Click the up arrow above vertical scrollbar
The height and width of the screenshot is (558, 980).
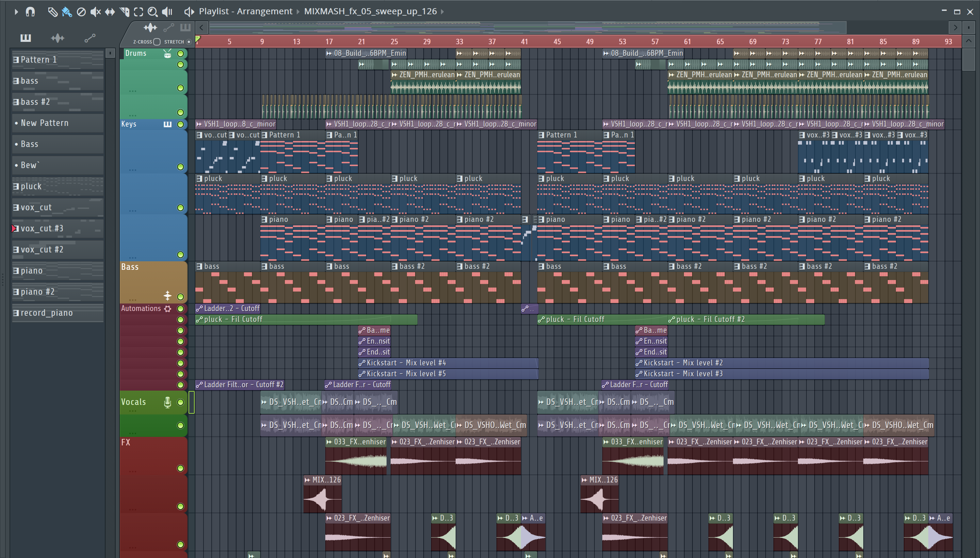click(x=969, y=41)
